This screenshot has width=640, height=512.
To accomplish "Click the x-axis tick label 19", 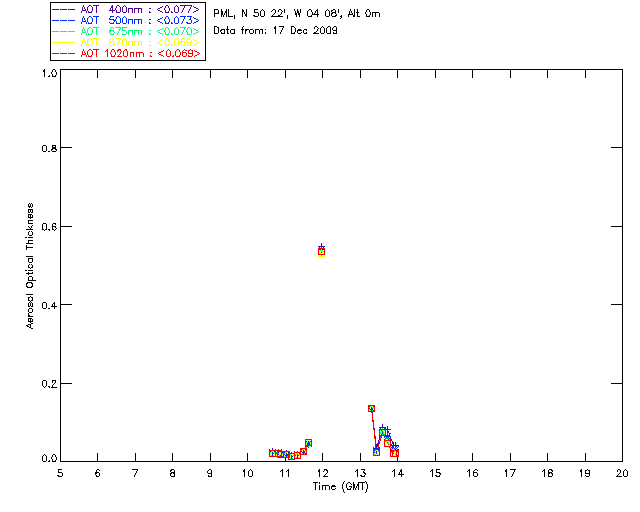I will (585, 473).
